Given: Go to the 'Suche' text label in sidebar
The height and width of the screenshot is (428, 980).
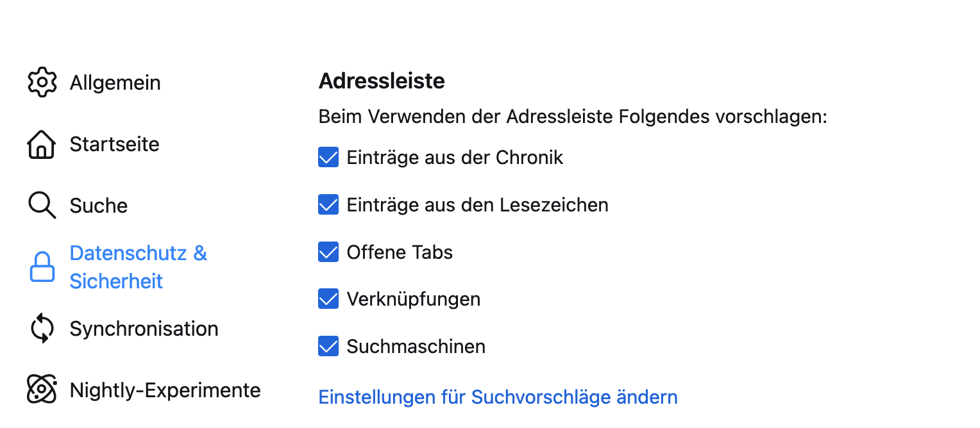Looking at the screenshot, I should (99, 206).
